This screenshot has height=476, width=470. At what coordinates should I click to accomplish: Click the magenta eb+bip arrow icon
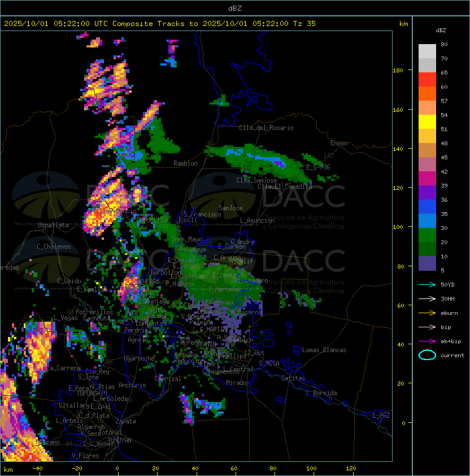[x=427, y=341]
